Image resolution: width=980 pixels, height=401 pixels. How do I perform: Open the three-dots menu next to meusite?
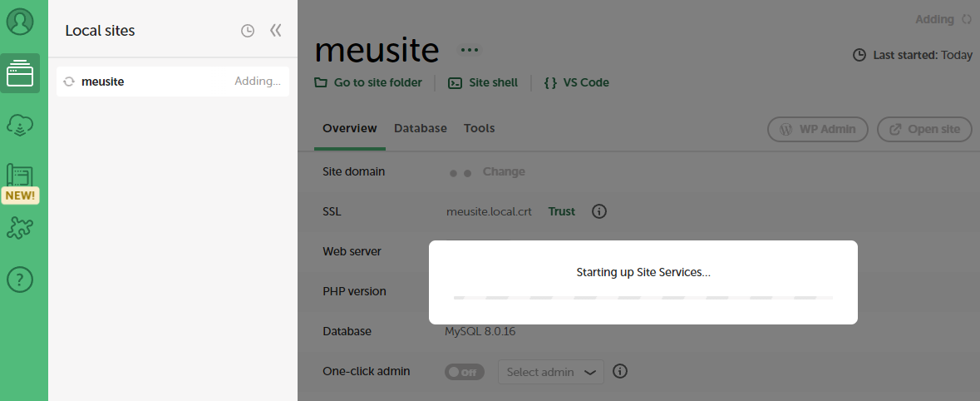[470, 50]
